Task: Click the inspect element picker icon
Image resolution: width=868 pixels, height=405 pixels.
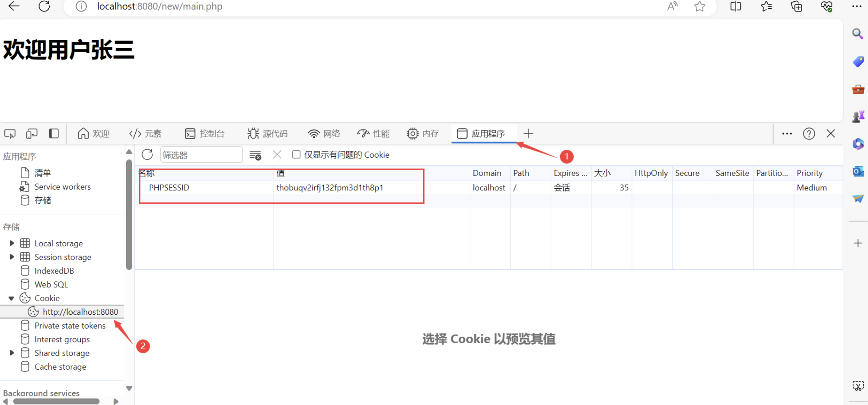Action: click(10, 134)
